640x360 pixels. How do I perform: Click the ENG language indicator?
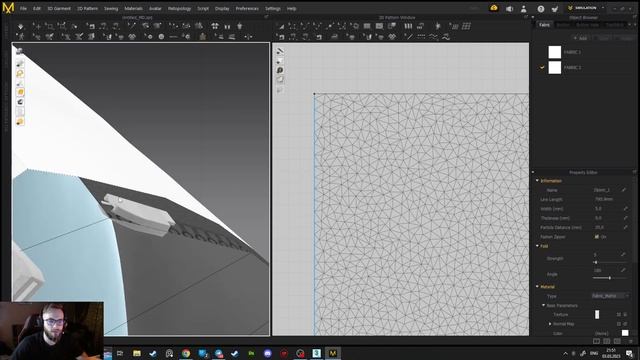(594, 353)
